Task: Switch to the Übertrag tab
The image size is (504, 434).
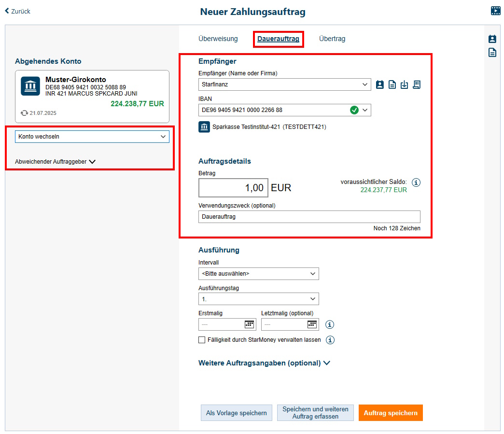Action: (x=332, y=39)
